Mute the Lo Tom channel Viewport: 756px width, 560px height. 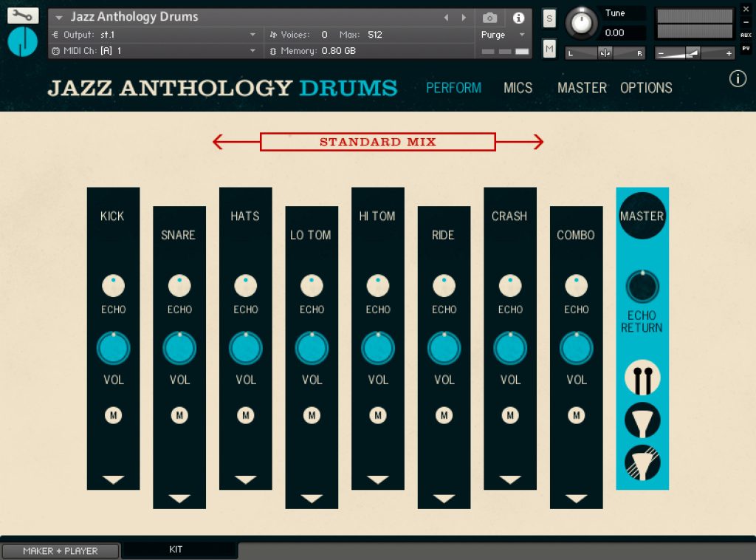tap(312, 415)
